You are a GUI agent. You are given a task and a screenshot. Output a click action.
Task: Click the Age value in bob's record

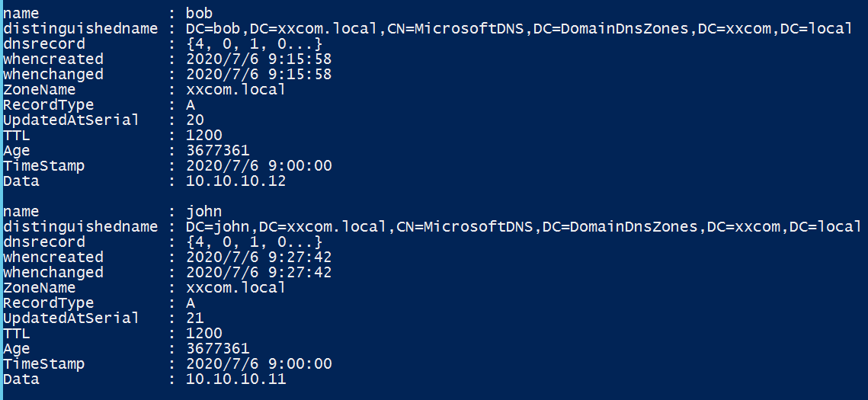(x=217, y=151)
